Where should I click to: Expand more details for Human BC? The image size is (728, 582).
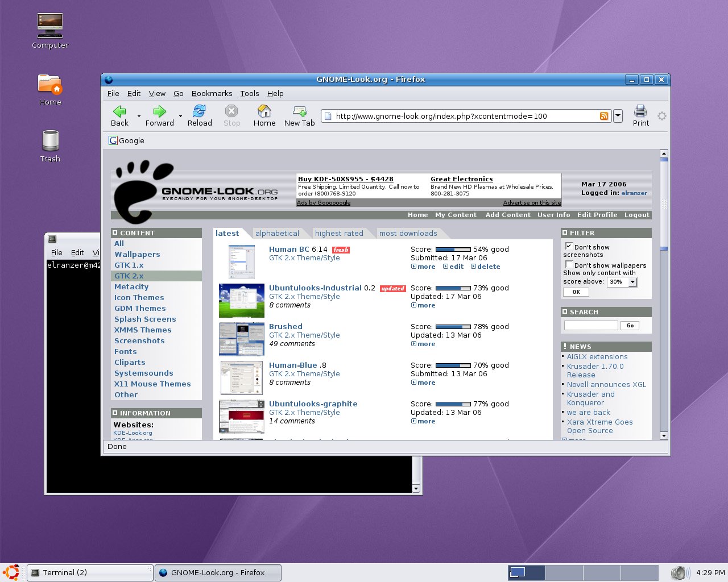point(423,267)
